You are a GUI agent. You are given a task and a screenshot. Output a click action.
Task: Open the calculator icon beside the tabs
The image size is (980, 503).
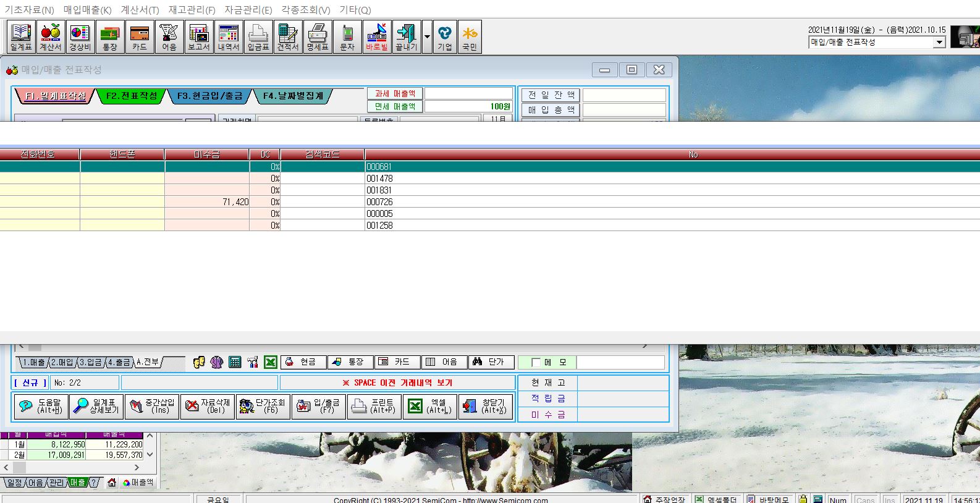[235, 362]
